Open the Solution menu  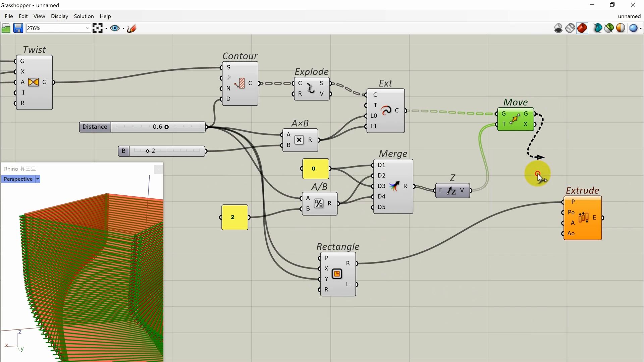(x=84, y=16)
